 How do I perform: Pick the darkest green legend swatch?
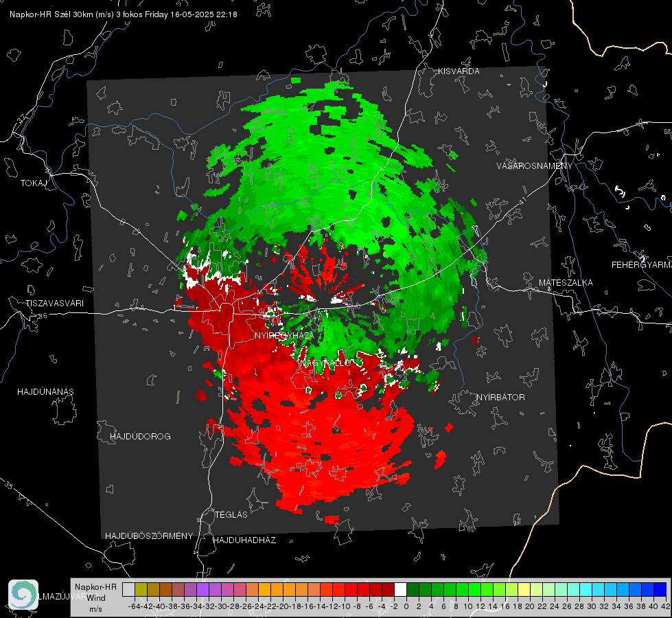click(413, 589)
